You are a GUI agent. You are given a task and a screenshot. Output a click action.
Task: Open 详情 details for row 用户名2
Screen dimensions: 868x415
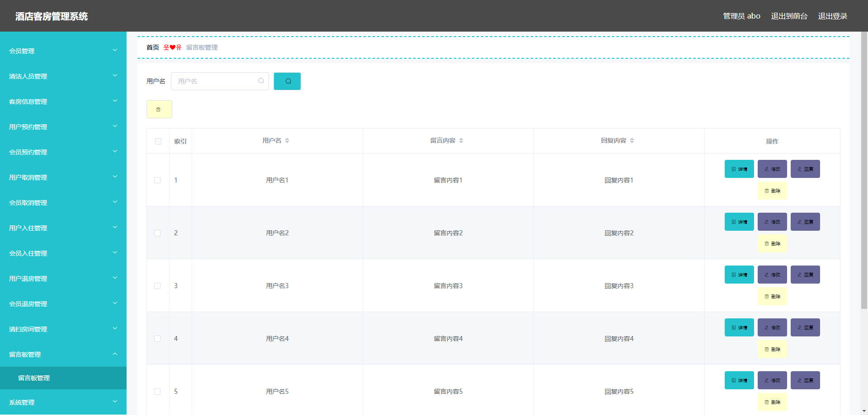pyautogui.click(x=739, y=222)
